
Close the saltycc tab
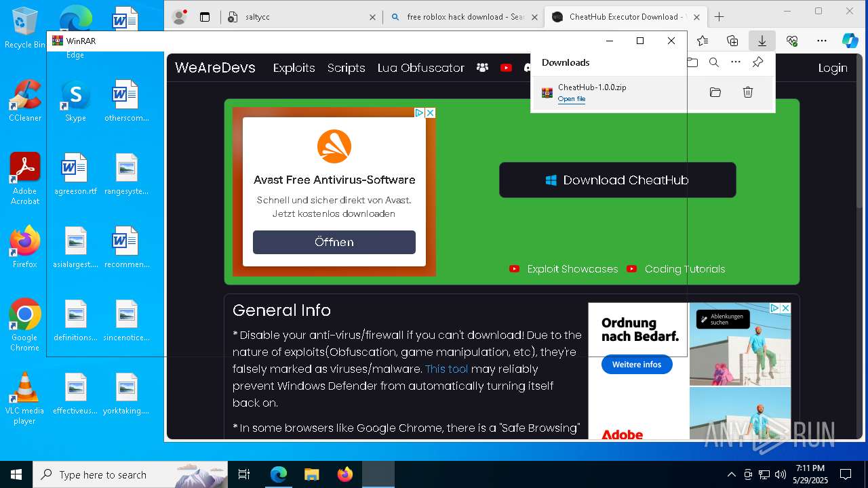coord(372,17)
